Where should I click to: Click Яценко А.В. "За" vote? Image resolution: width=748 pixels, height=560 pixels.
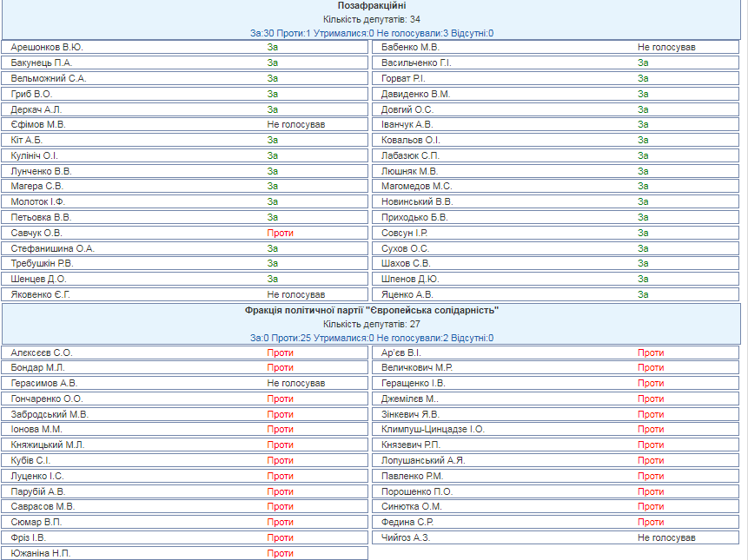pyautogui.click(x=643, y=294)
